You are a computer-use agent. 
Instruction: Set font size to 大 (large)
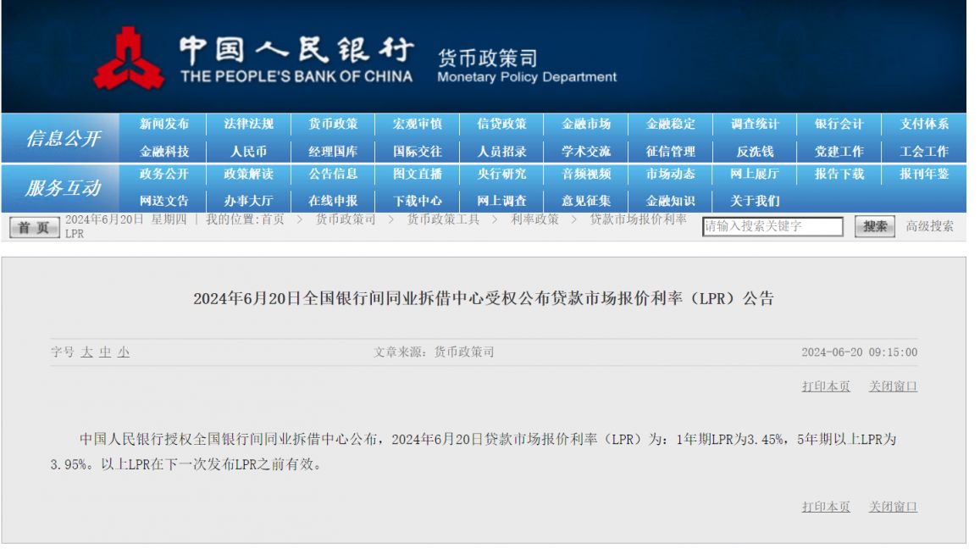[x=86, y=352]
